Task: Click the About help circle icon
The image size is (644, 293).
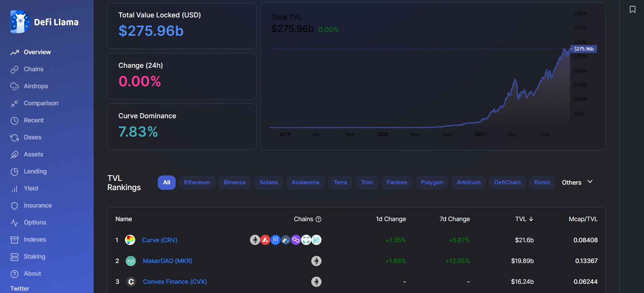Action: pos(14,274)
